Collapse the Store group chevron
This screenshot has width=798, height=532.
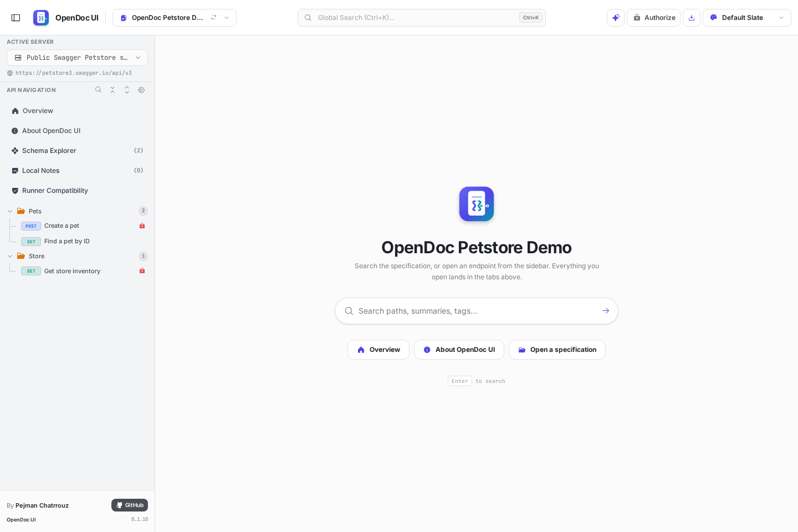point(10,256)
